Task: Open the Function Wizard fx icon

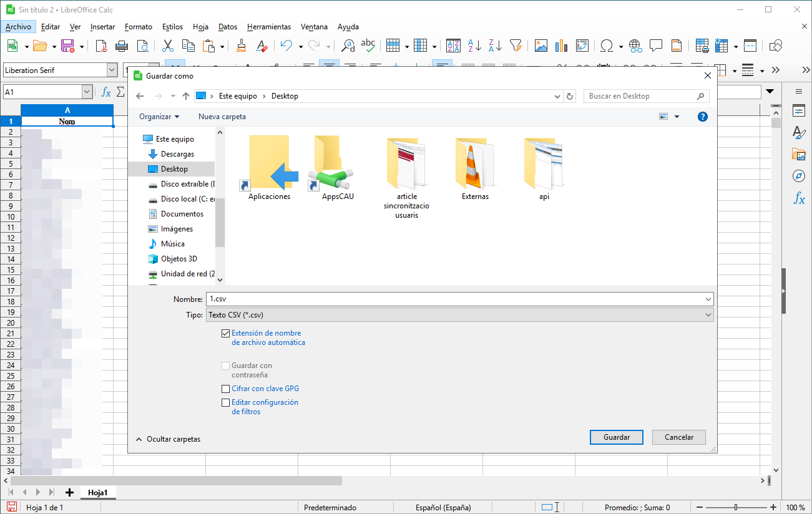Action: [x=106, y=92]
